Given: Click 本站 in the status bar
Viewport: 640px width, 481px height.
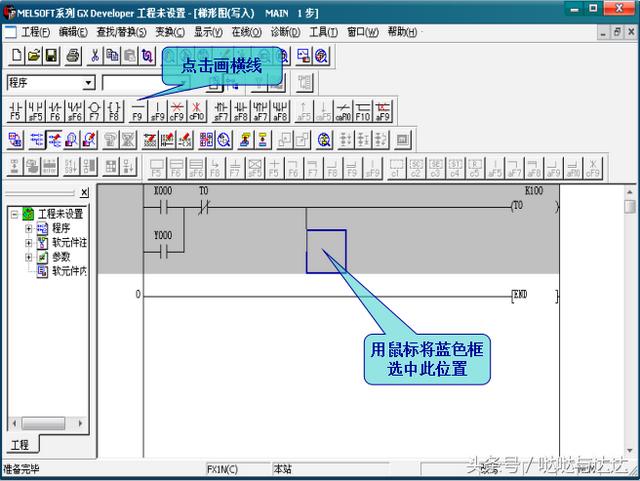Looking at the screenshot, I should (x=282, y=469).
